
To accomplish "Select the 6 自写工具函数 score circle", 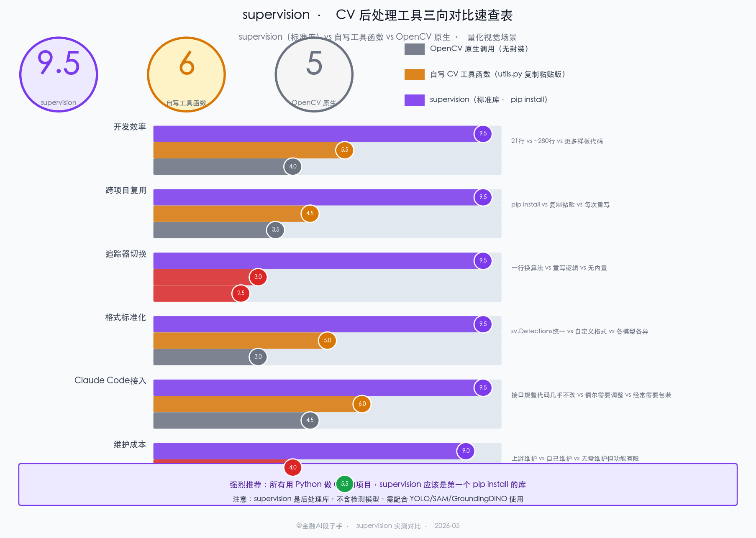I will click(186, 74).
